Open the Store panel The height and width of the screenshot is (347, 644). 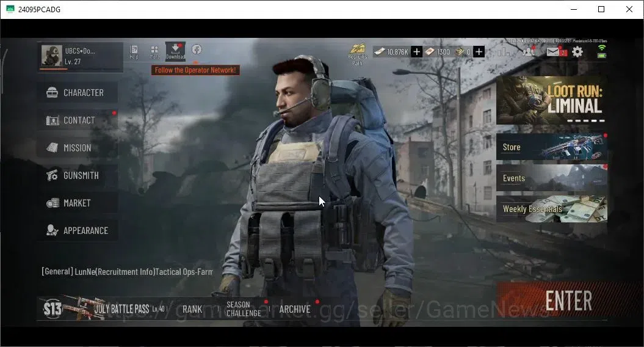click(552, 147)
